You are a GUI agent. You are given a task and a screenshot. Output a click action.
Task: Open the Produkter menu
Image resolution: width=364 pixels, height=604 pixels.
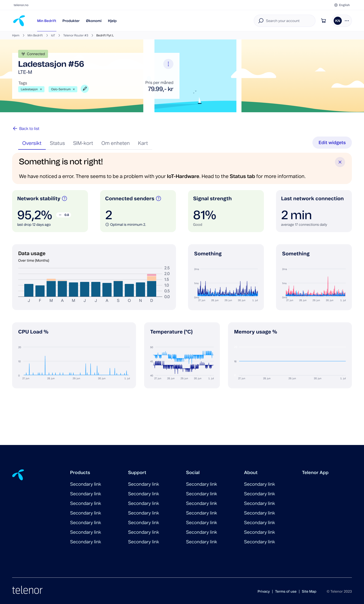71,21
